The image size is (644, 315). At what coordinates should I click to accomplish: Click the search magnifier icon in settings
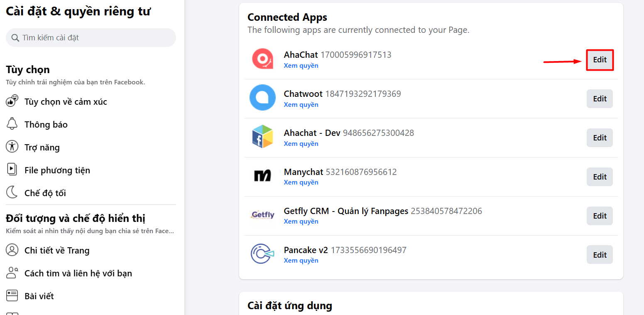click(x=15, y=38)
